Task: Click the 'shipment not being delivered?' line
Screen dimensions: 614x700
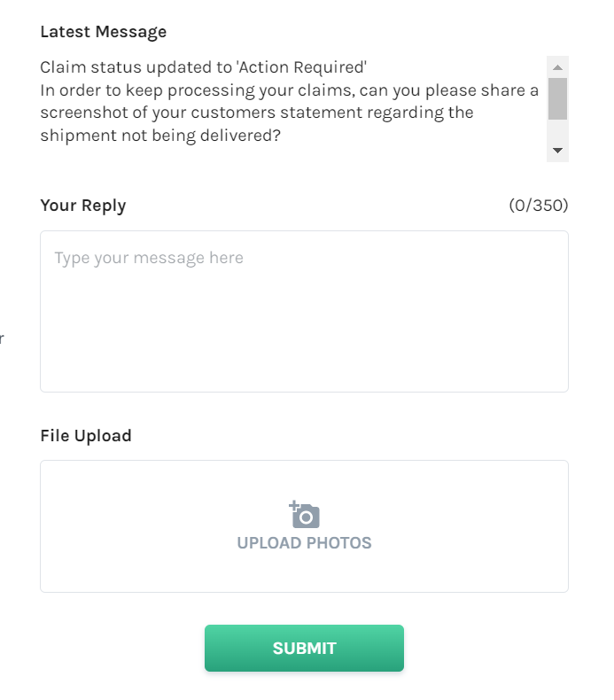Action: [x=160, y=136]
